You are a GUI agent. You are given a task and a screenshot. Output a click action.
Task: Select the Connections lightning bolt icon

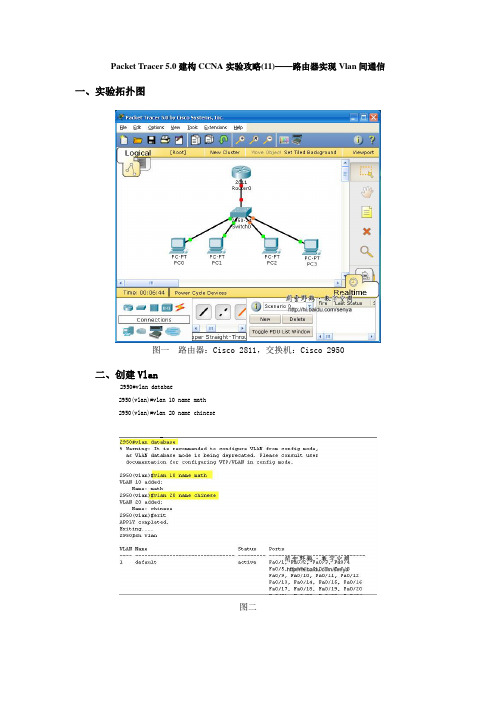click(x=180, y=307)
